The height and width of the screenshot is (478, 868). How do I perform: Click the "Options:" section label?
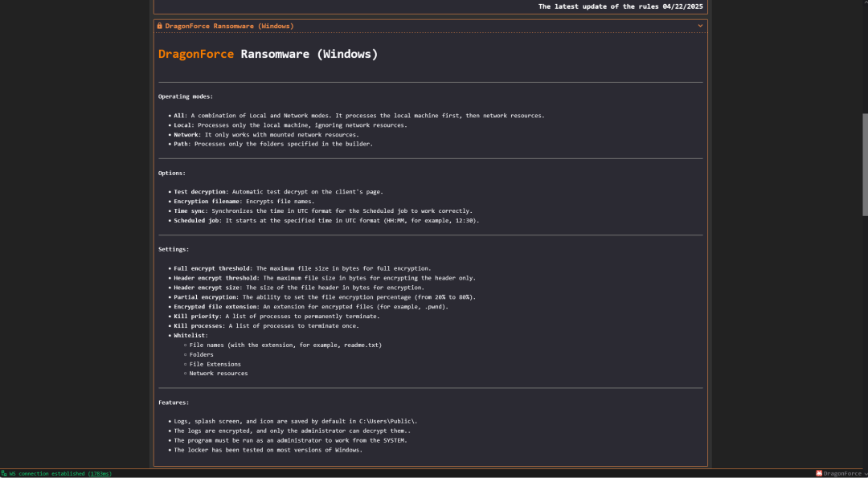point(172,174)
